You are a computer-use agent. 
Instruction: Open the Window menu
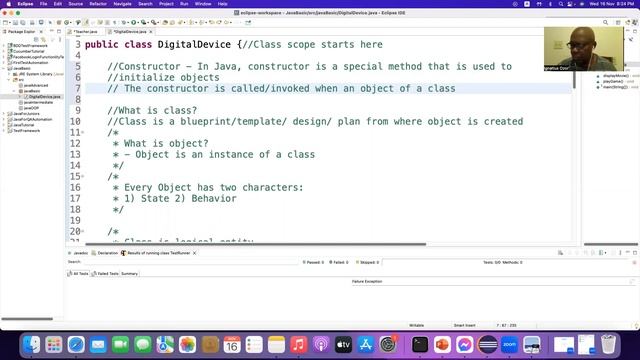(x=203, y=4)
